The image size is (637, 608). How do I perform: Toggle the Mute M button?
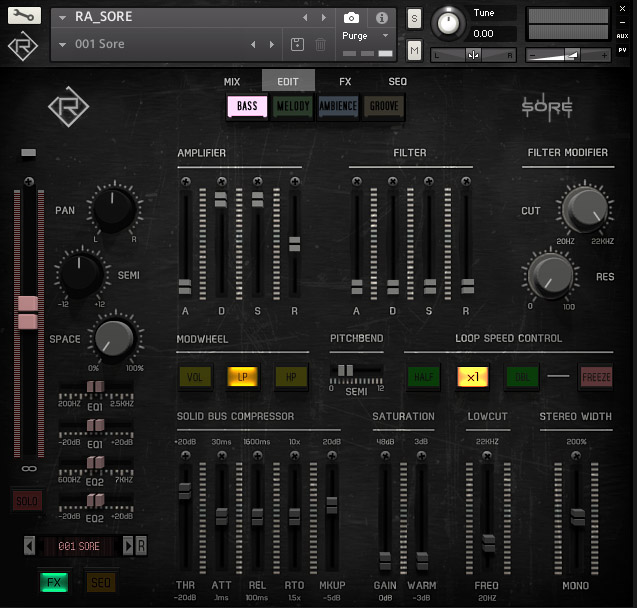click(414, 50)
